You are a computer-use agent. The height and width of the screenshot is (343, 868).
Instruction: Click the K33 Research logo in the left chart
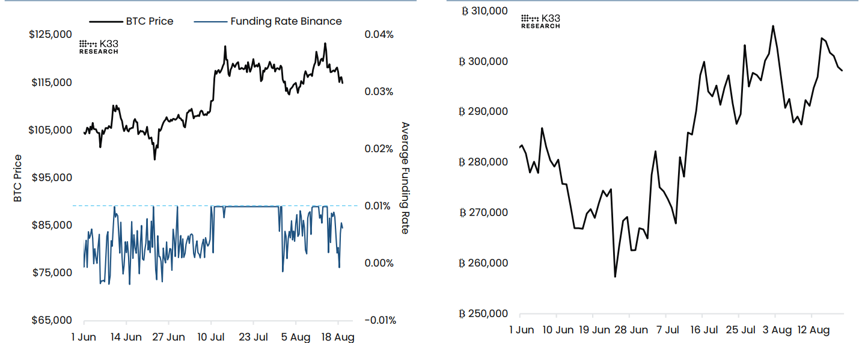(x=99, y=48)
